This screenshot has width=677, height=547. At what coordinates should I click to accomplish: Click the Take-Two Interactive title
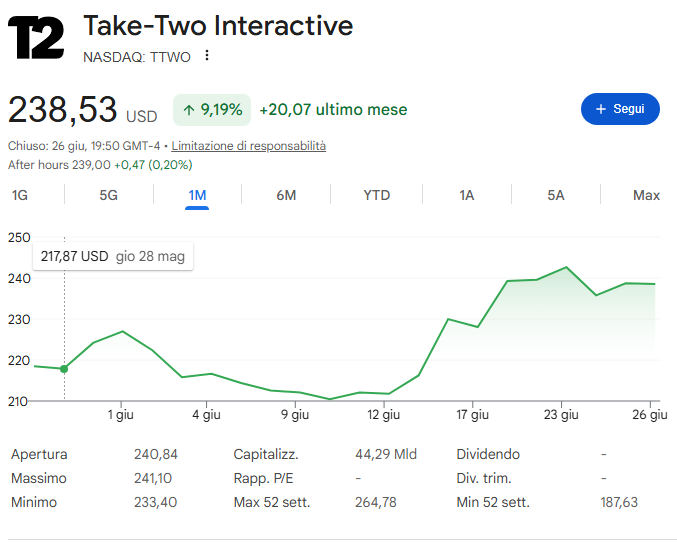click(218, 25)
